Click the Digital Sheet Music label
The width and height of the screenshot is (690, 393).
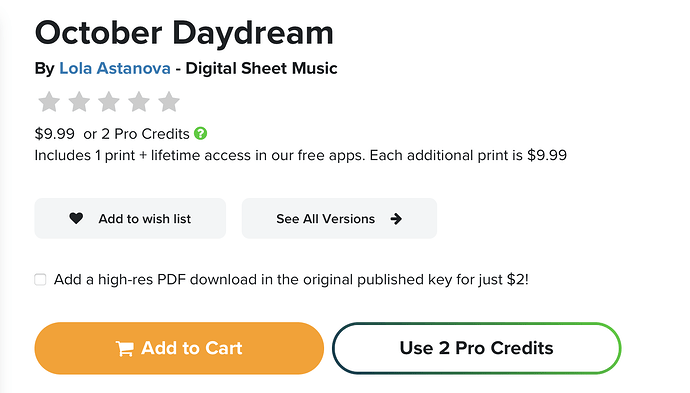(261, 68)
